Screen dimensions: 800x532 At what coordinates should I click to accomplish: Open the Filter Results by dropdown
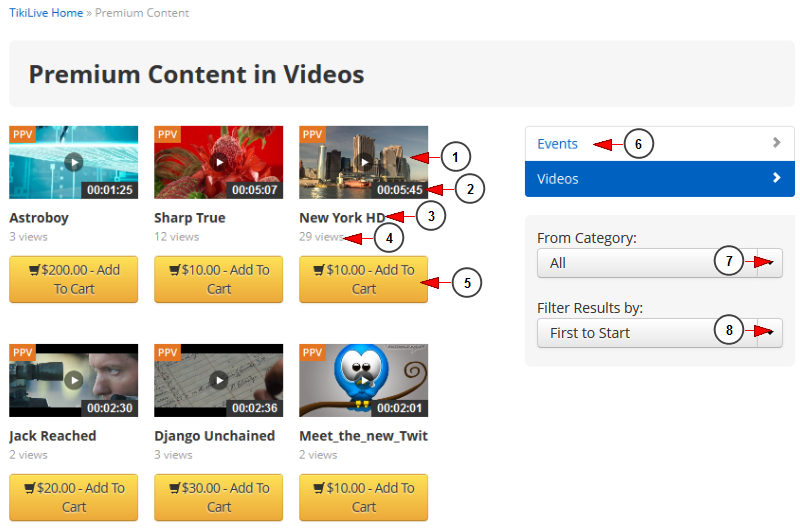click(660, 333)
